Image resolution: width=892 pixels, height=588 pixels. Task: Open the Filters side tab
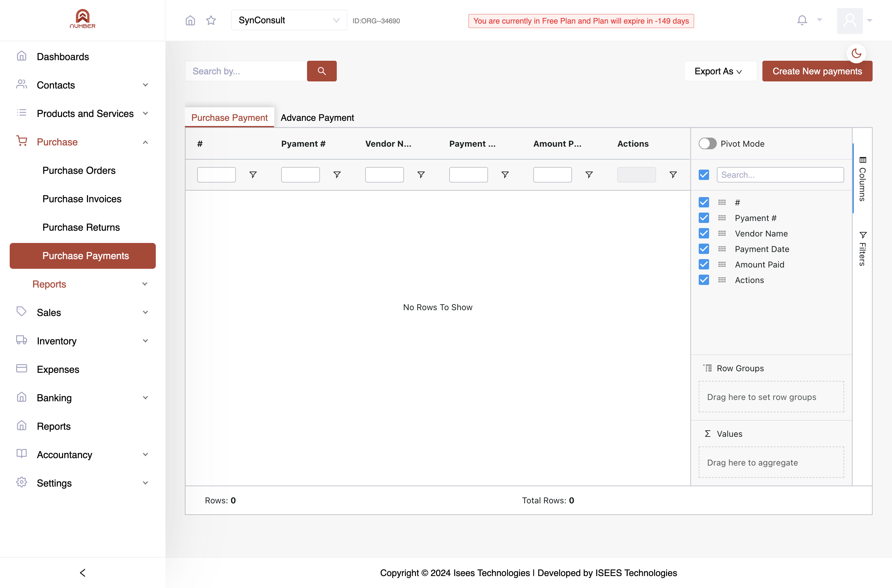(x=862, y=249)
